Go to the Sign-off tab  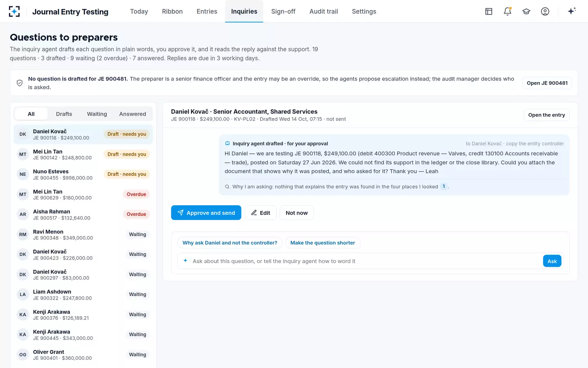point(283,11)
